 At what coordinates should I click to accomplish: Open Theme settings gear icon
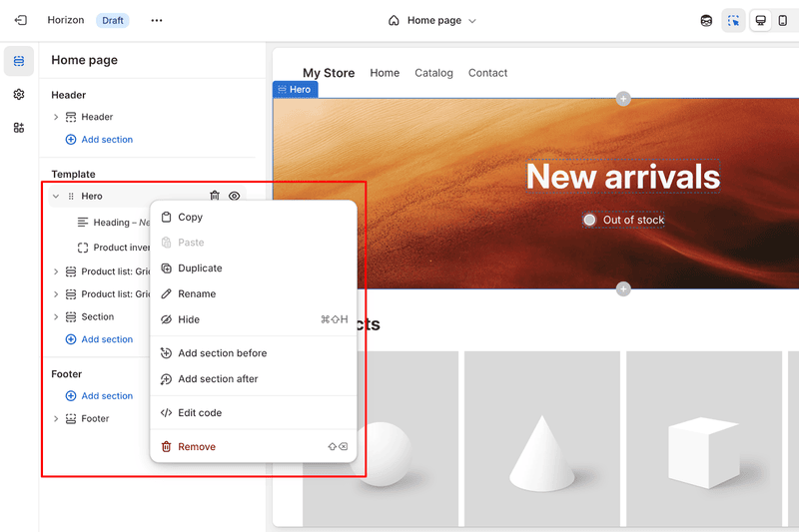point(19,94)
